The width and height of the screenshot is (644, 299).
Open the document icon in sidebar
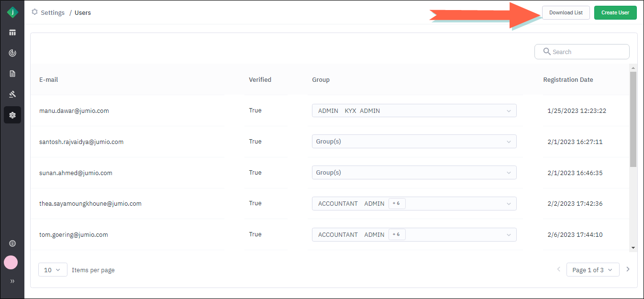[x=12, y=74]
